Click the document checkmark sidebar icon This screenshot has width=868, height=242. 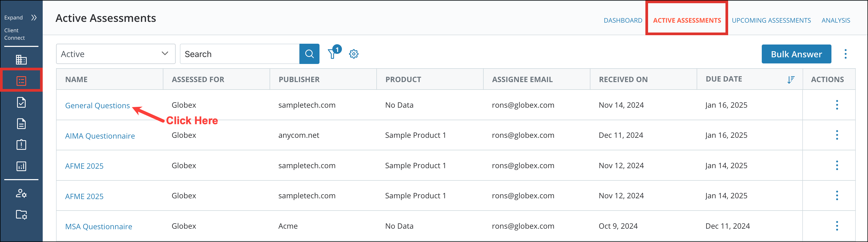pyautogui.click(x=21, y=102)
